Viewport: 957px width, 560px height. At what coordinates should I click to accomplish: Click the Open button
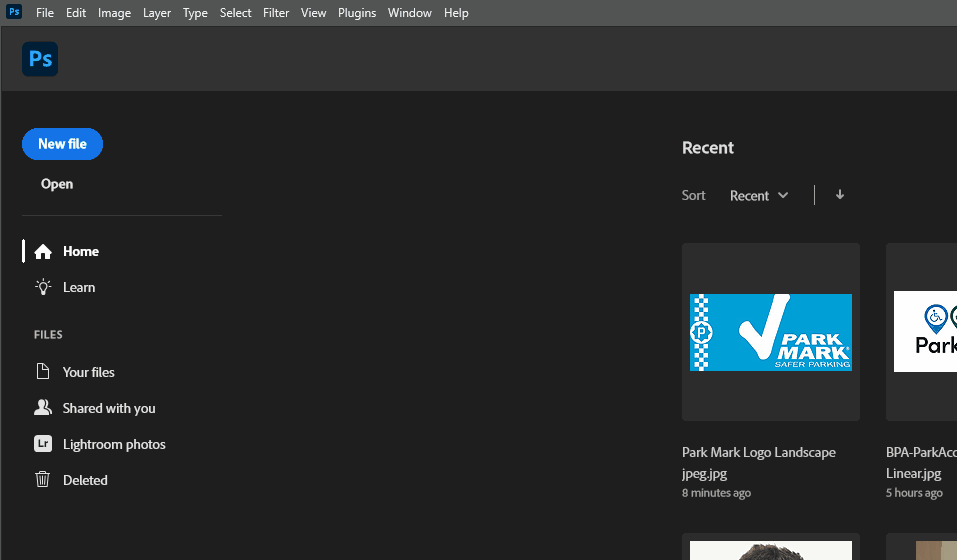click(x=57, y=184)
